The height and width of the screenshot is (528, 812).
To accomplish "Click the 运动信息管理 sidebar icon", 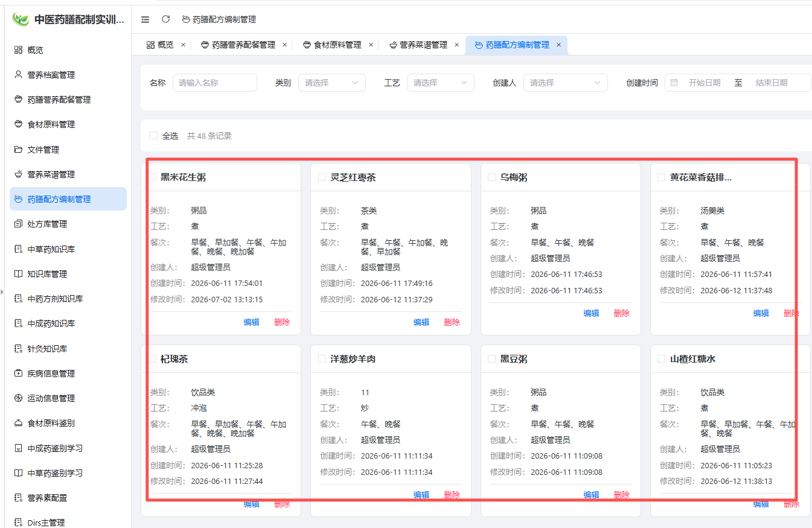I will (18, 398).
